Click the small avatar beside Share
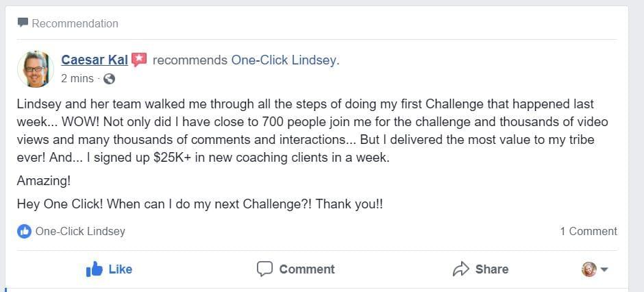This screenshot has width=644, height=292. (x=589, y=269)
